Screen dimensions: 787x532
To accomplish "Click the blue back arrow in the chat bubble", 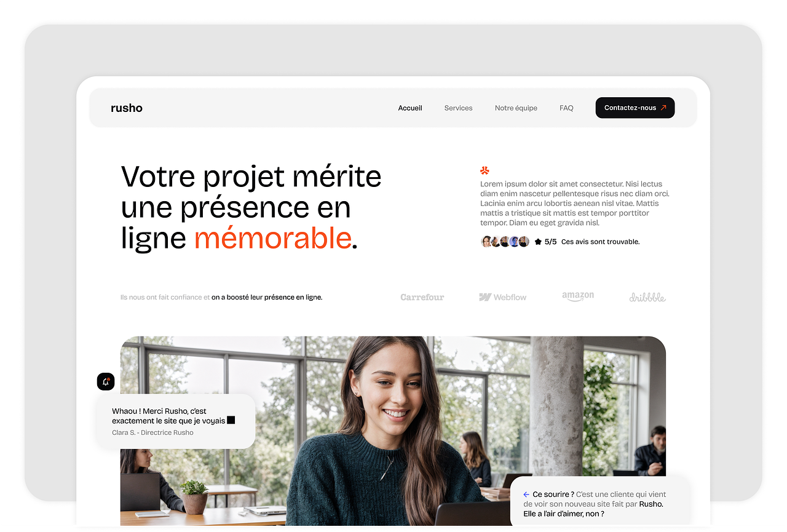I will (x=526, y=494).
